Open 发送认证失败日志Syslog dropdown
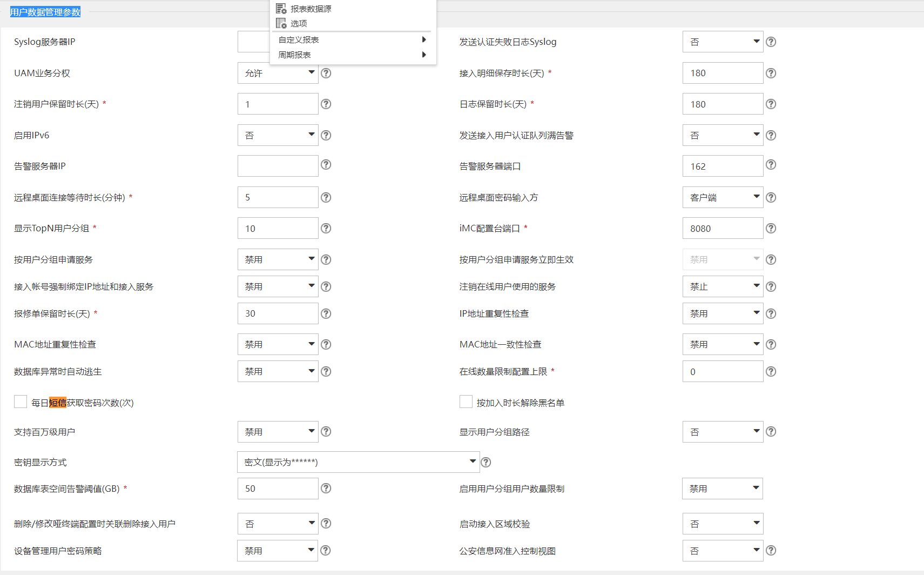 (723, 42)
